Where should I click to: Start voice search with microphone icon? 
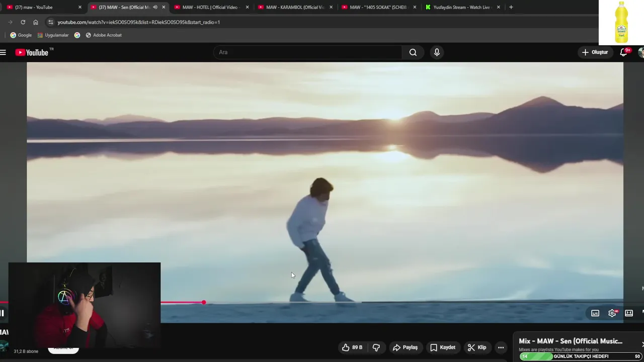tap(437, 52)
